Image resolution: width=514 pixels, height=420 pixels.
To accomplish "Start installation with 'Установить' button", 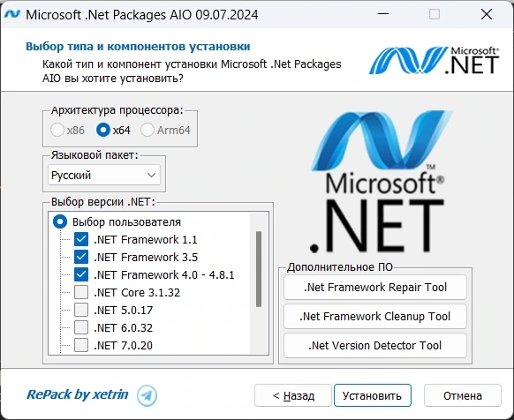I will (x=373, y=395).
